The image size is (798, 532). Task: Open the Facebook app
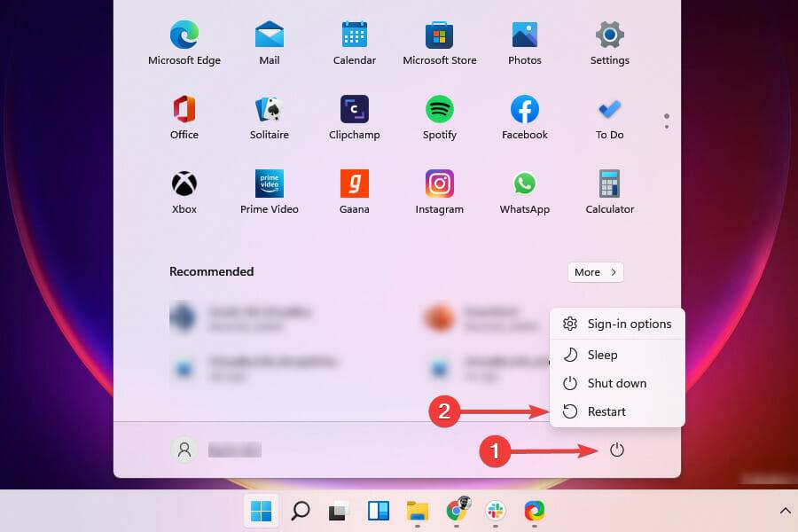[525, 118]
